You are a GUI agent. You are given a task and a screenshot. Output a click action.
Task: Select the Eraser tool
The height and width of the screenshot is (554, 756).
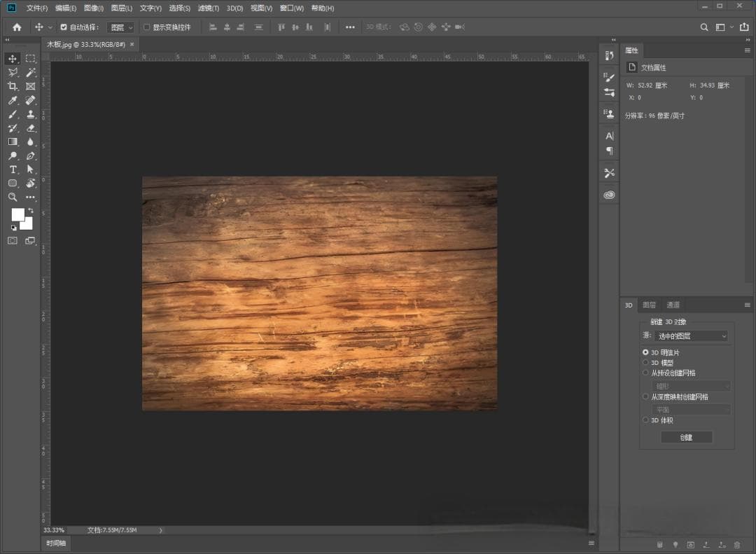[30, 128]
